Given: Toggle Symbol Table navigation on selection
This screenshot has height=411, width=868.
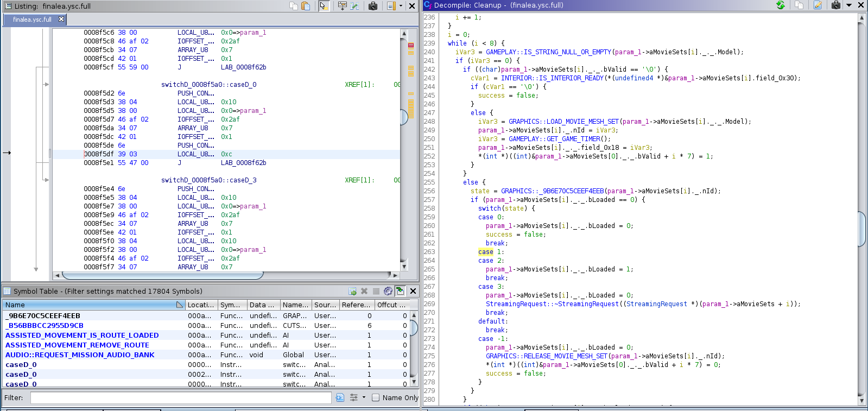Looking at the screenshot, I should 400,291.
